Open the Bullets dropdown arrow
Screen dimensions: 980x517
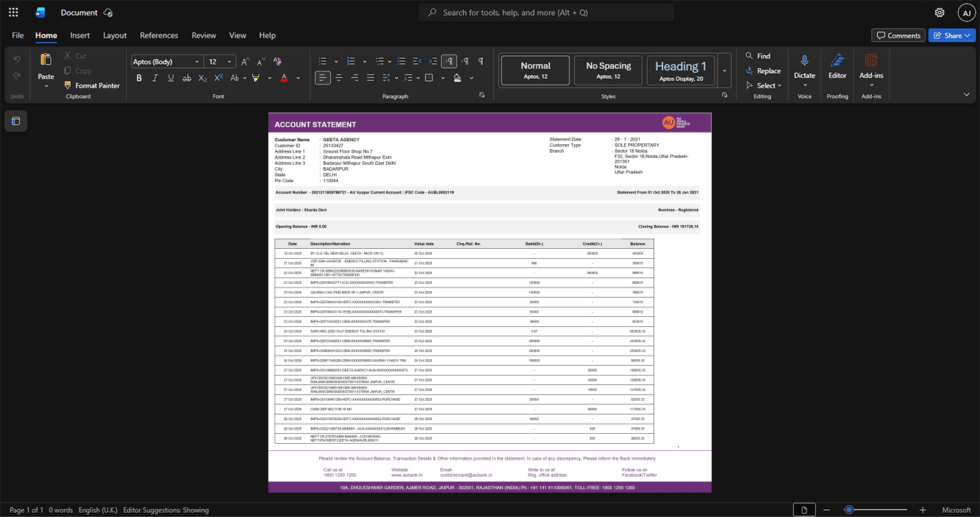(x=336, y=62)
